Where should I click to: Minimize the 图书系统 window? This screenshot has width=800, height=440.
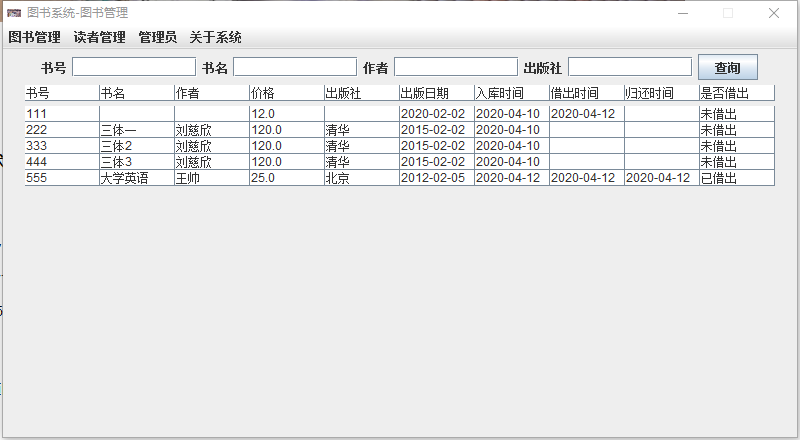pyautogui.click(x=683, y=13)
